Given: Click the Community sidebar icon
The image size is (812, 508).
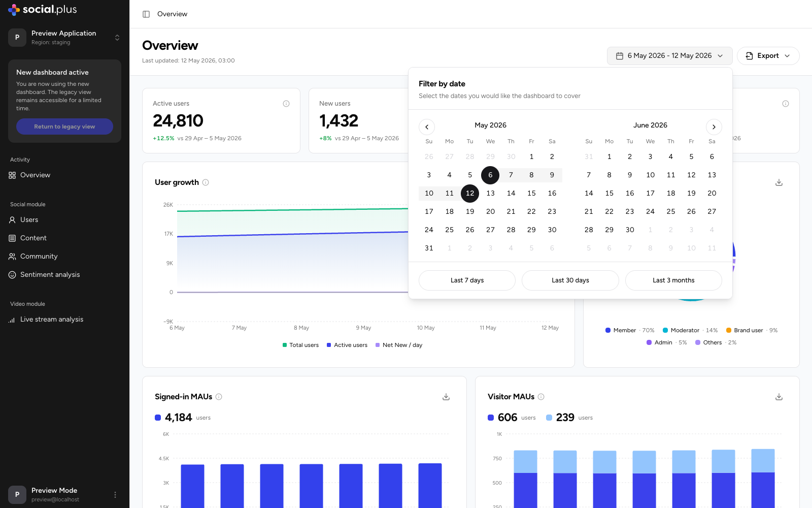Looking at the screenshot, I should click(x=12, y=257).
